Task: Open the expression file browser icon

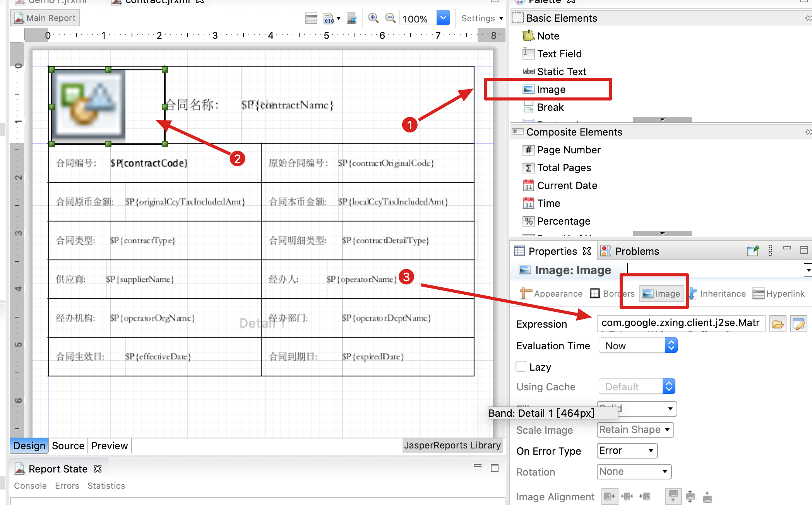Action: (778, 324)
